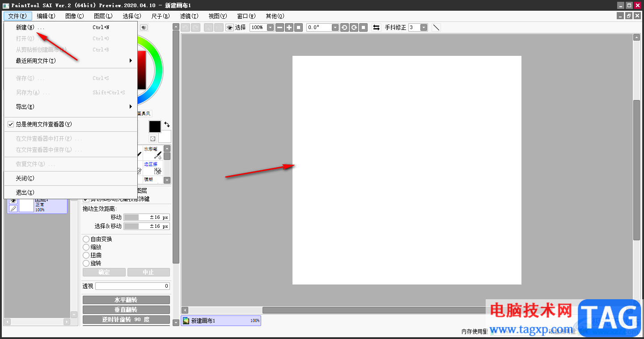This screenshot has width=644, height=339.
Task: Open the 视图(V) menu
Action: [x=218, y=16]
